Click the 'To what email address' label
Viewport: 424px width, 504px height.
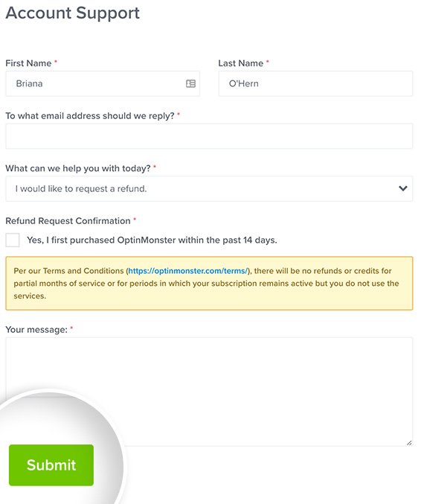90,115
